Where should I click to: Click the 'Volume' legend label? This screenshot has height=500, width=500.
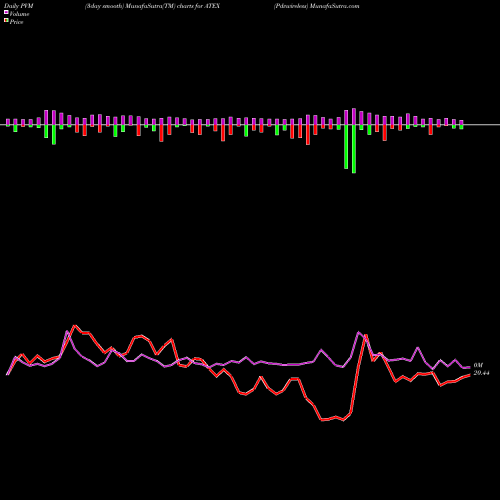click(x=19, y=14)
